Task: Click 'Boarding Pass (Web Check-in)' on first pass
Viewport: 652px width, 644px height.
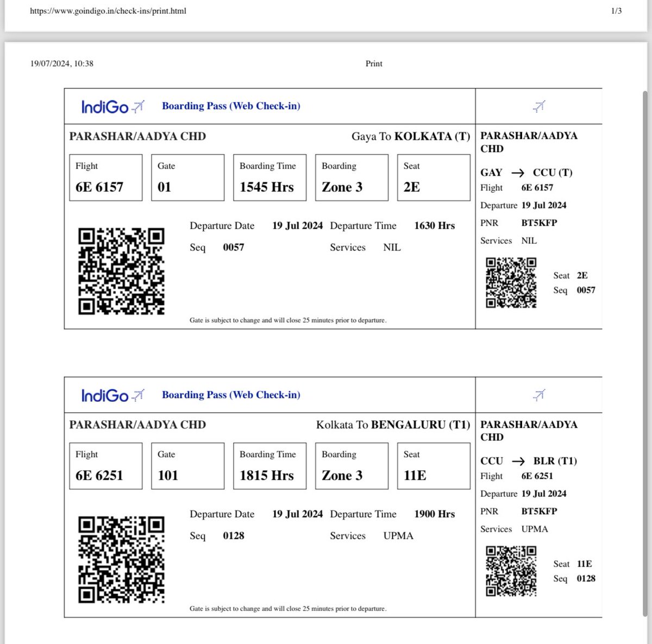Action: tap(231, 106)
